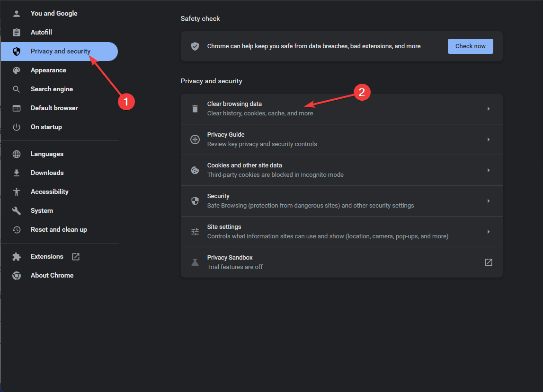Select the Downloads menu item
The image size is (543, 392).
click(47, 173)
